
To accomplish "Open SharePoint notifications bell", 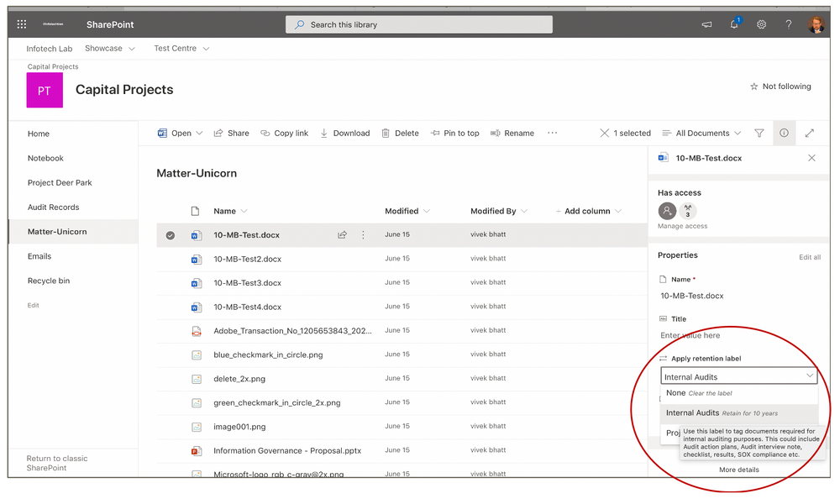I will [x=733, y=24].
